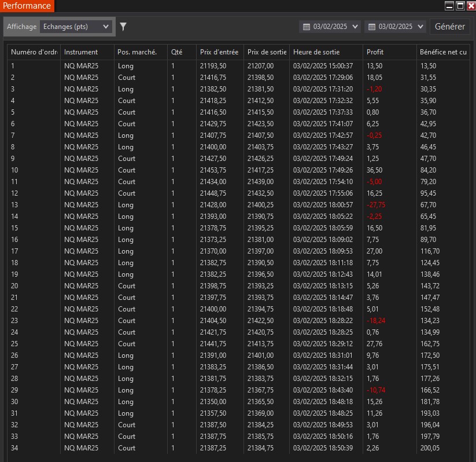
Task: Click the red loss value -27,75
Action: [376, 205]
